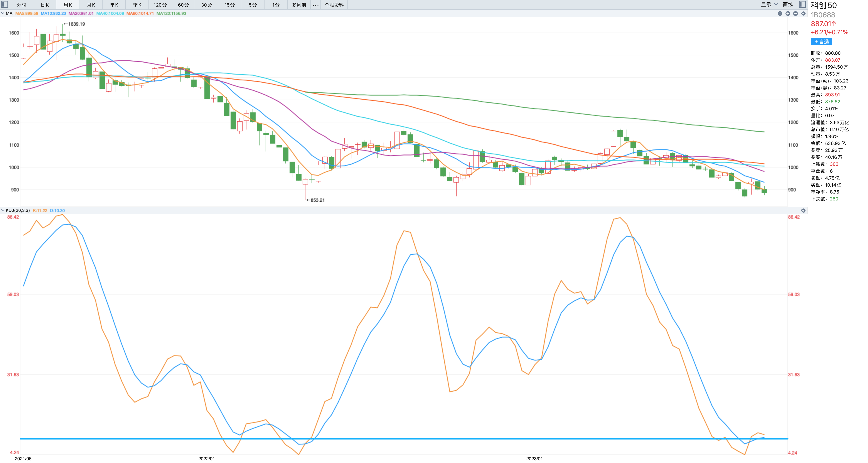The width and height of the screenshot is (868, 463).
Task: Click the equals-sign reset zoom icon
Action: 780,13
